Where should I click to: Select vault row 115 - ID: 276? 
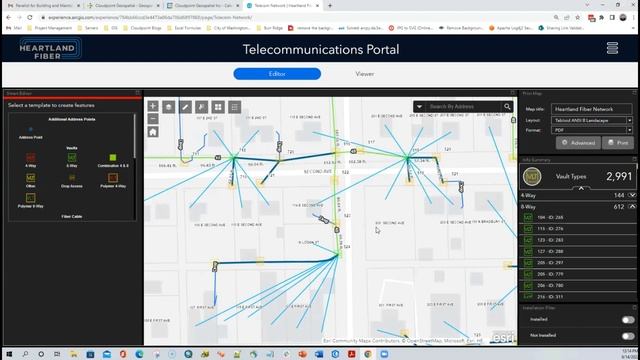579,229
